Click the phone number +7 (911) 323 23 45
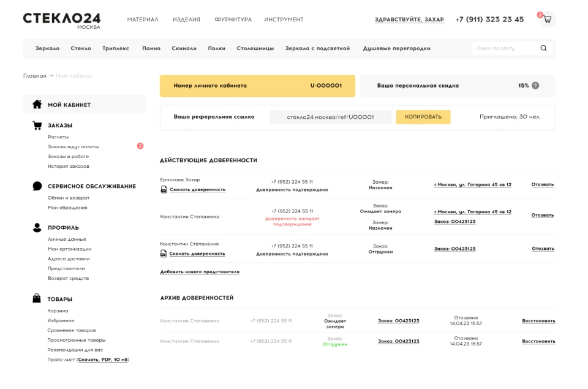This screenshot has height=389, width=588. tap(489, 20)
